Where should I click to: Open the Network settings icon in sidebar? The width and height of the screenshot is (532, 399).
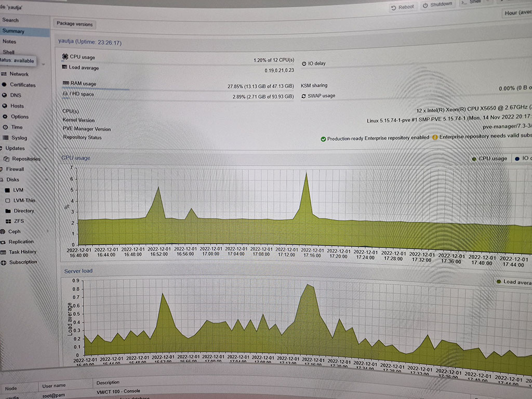[x=4, y=74]
